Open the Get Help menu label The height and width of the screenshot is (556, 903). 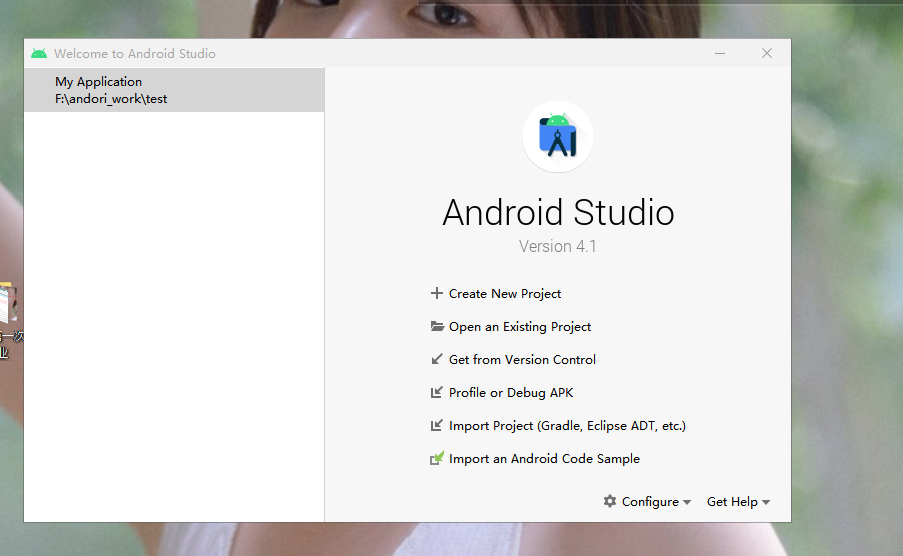click(732, 502)
